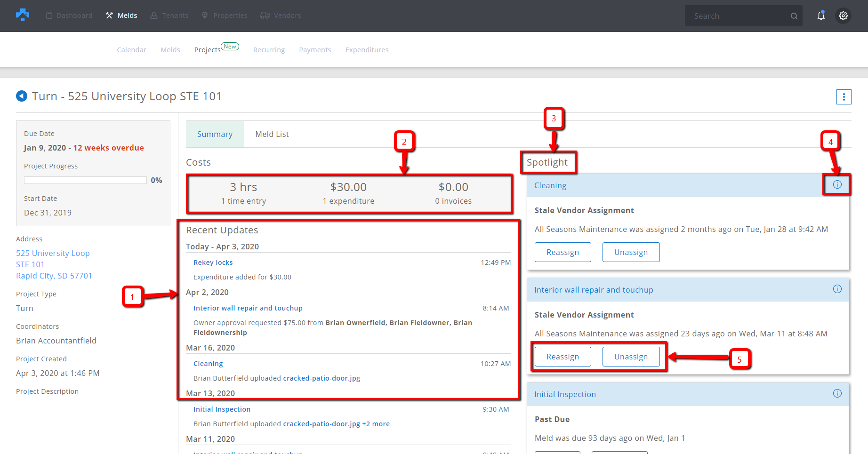Click the Project Progress bar
The image size is (868, 454).
85,180
